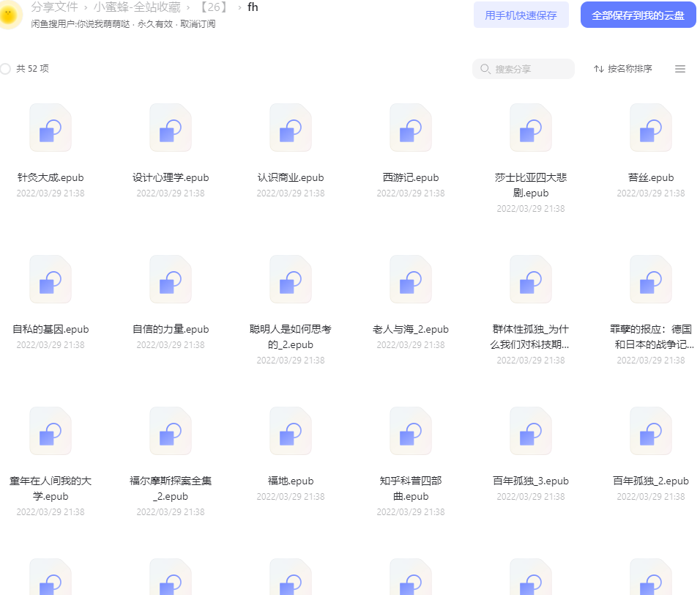Screen dimensions: 700x595
Task: Open the 福地.epub file icon
Action: click(291, 431)
